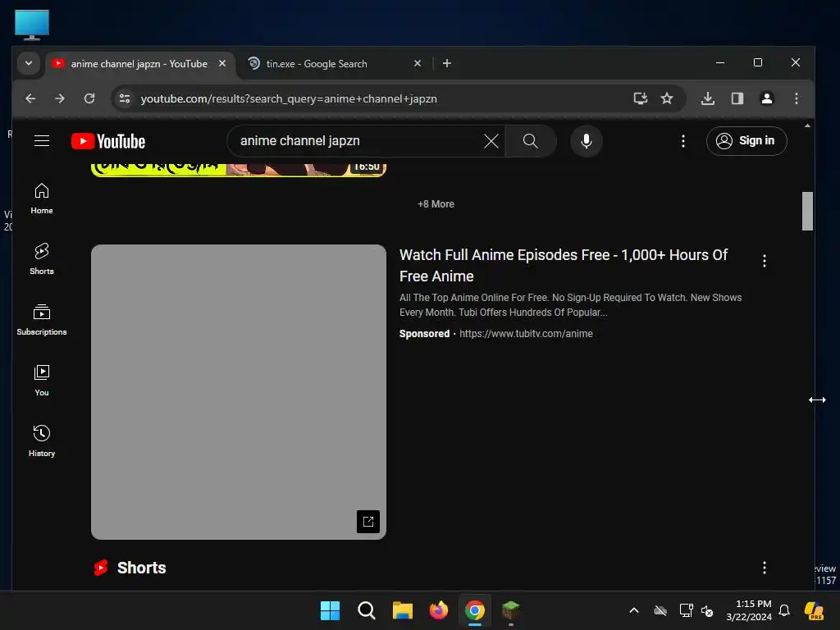Bookmark this page with the star
Screen dimensions: 840x630
666,98
